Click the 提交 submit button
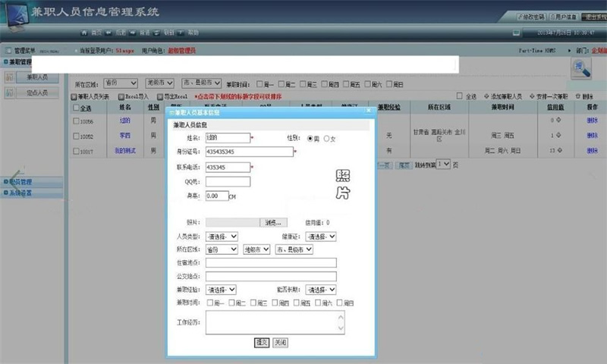 click(262, 343)
